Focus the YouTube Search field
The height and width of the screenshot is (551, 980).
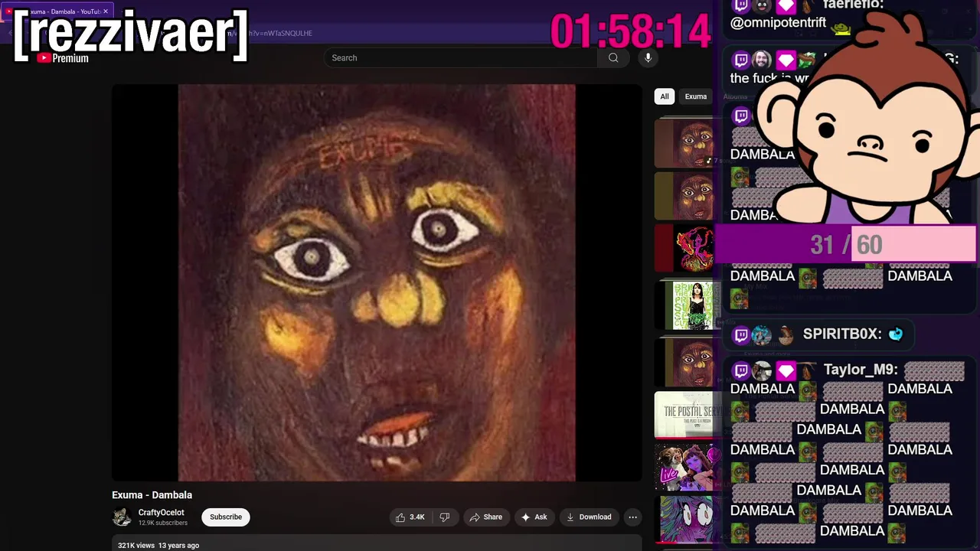click(x=462, y=57)
